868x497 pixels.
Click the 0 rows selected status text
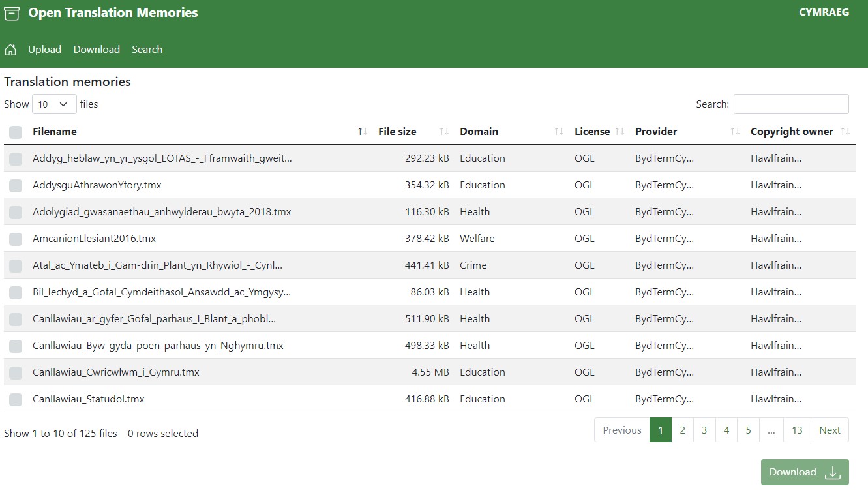pos(163,434)
